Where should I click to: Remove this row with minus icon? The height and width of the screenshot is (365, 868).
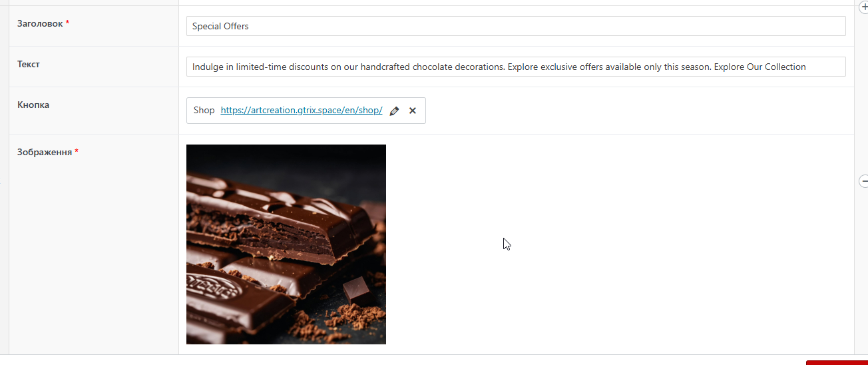click(864, 181)
